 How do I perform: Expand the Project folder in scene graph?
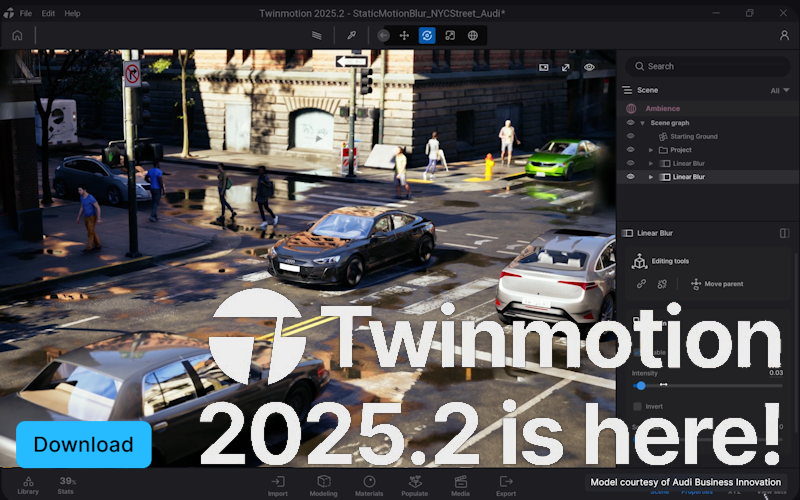(651, 150)
